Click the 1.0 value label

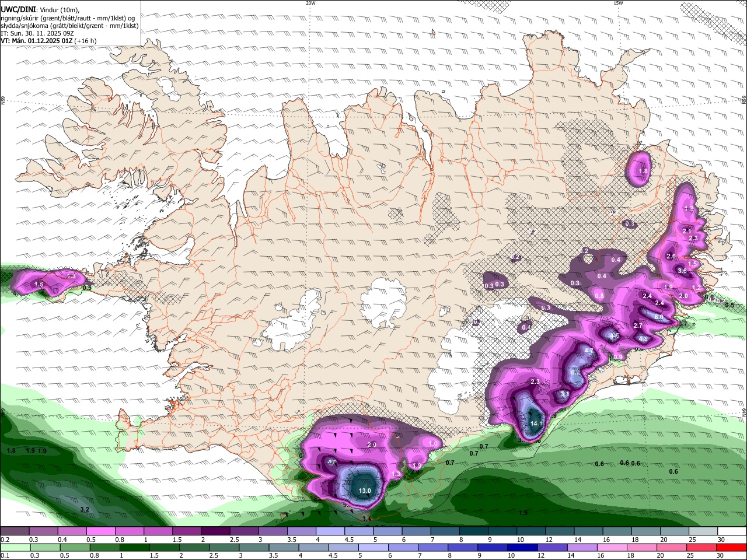click(x=434, y=444)
